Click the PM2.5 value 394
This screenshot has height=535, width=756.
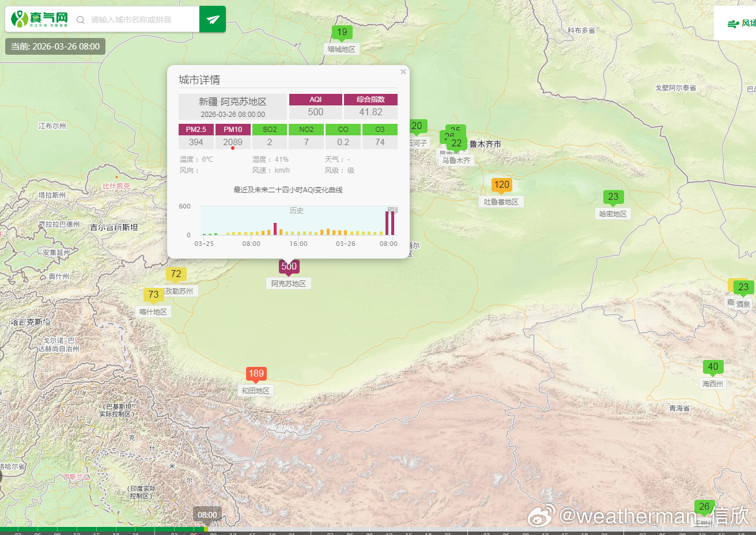[196, 142]
